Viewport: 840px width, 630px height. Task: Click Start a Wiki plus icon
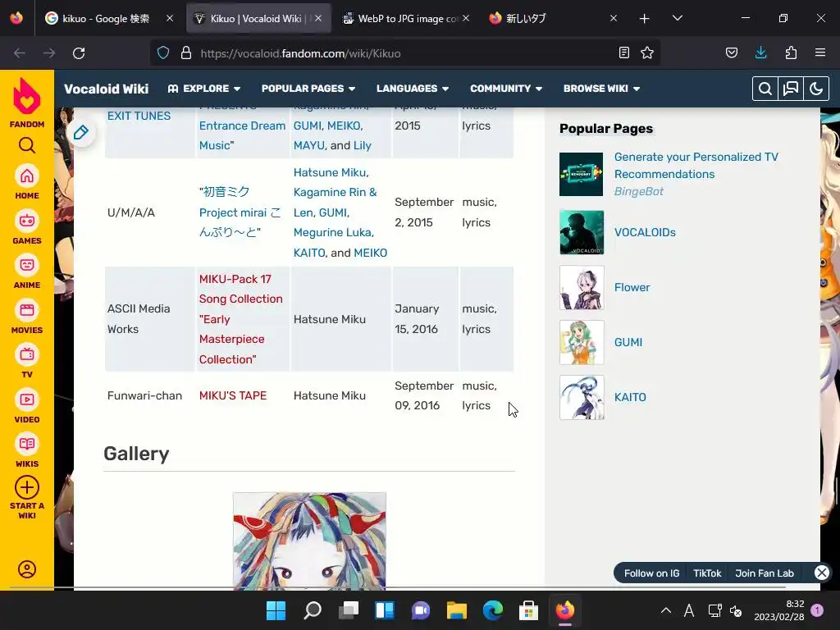(x=27, y=487)
